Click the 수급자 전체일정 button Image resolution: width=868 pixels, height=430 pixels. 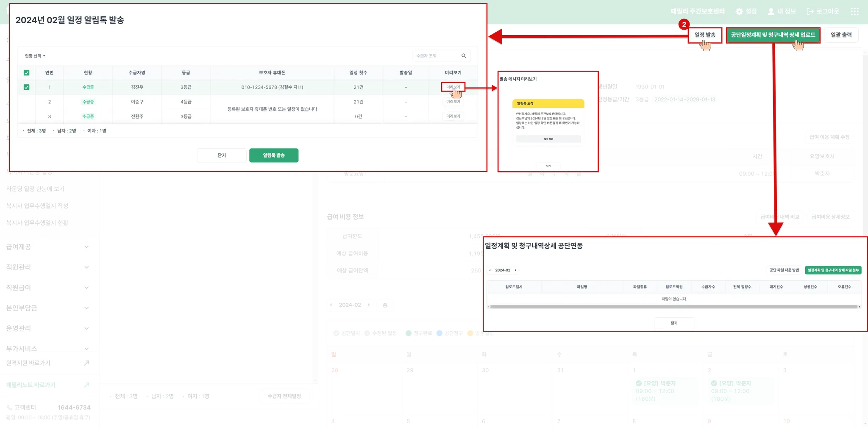pyautogui.click(x=284, y=397)
